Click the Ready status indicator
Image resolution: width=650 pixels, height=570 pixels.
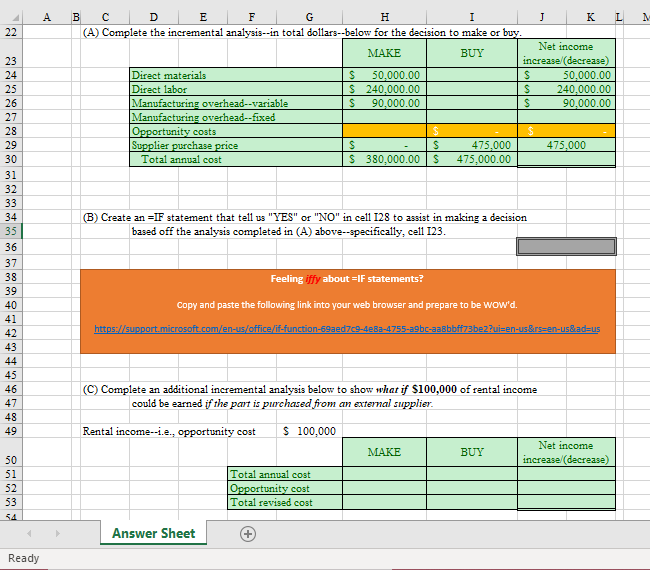24,558
